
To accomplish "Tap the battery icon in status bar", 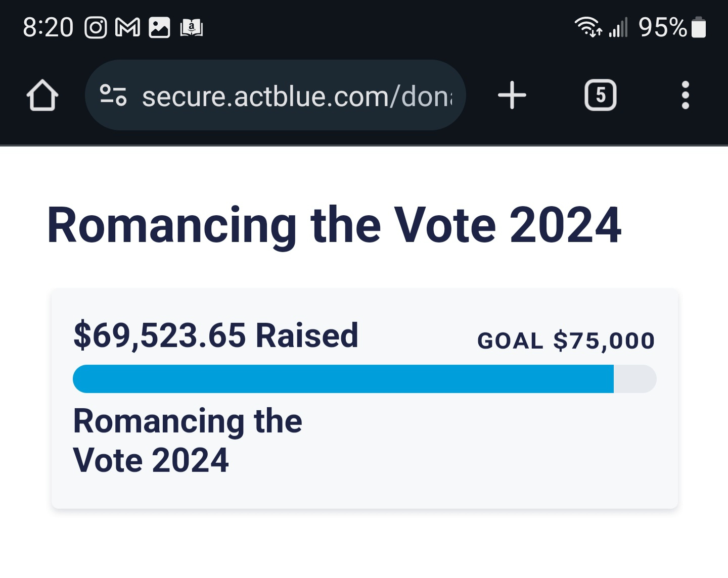I will point(699,27).
